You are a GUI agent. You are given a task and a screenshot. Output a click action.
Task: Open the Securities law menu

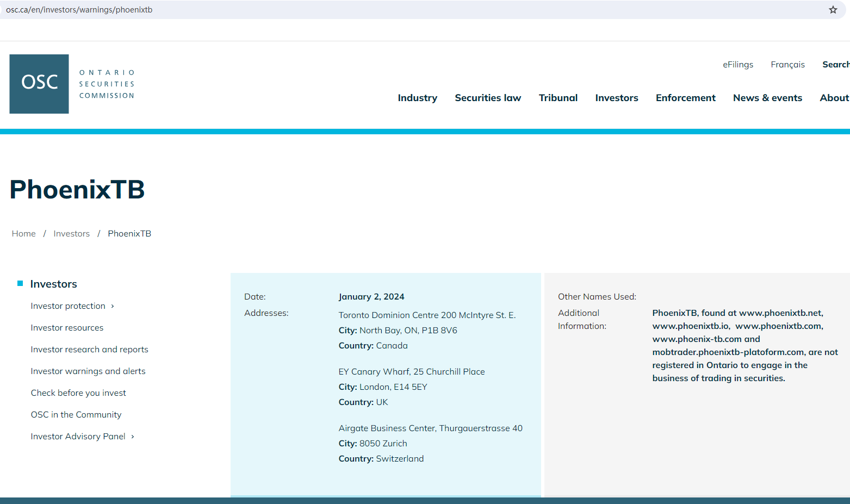click(487, 98)
